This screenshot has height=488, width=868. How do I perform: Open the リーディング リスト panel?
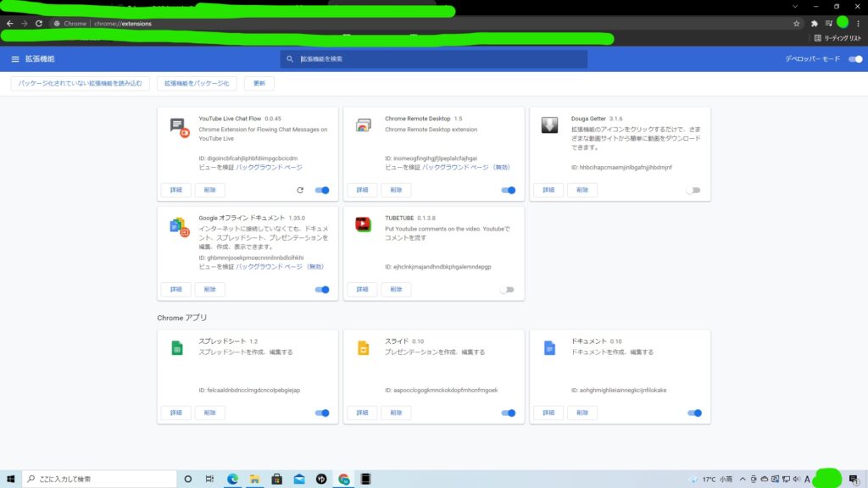[x=837, y=38]
